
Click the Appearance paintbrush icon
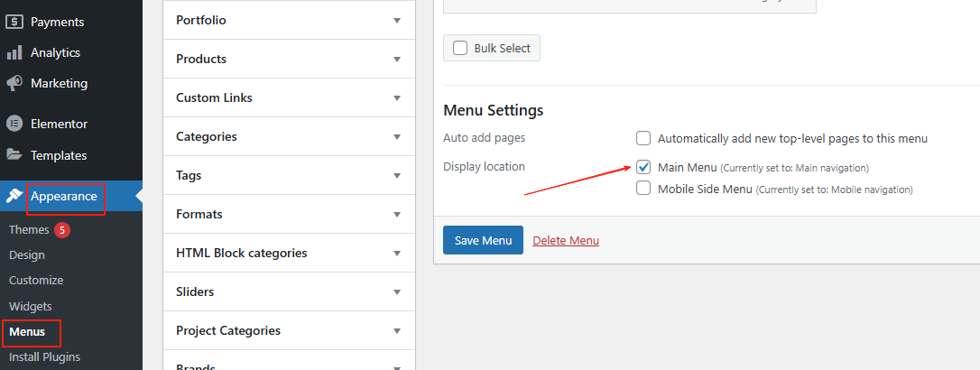pyautogui.click(x=14, y=197)
